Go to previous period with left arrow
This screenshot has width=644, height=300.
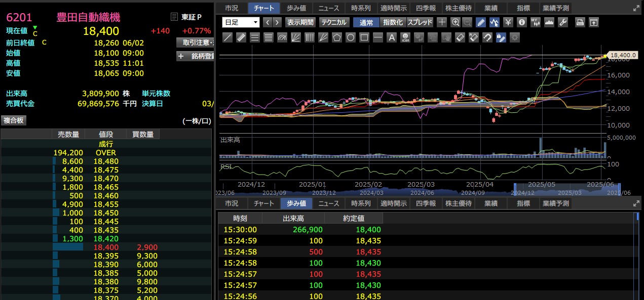pyautogui.click(x=267, y=22)
